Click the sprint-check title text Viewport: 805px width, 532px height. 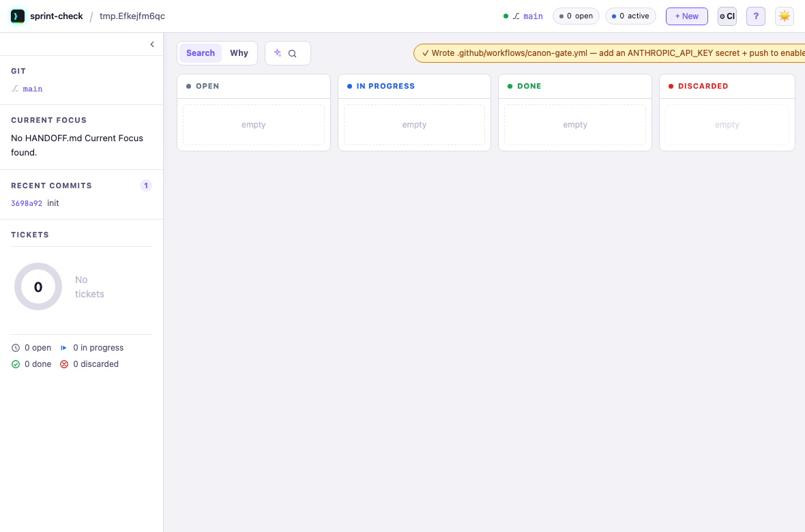(57, 16)
